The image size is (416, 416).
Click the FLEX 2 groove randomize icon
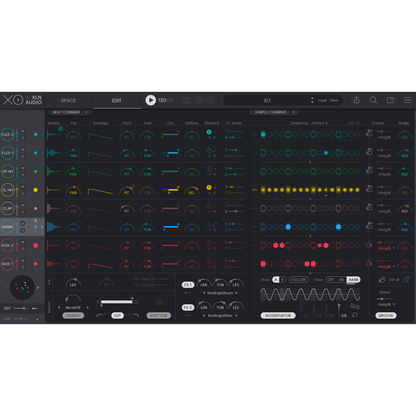click(369, 133)
